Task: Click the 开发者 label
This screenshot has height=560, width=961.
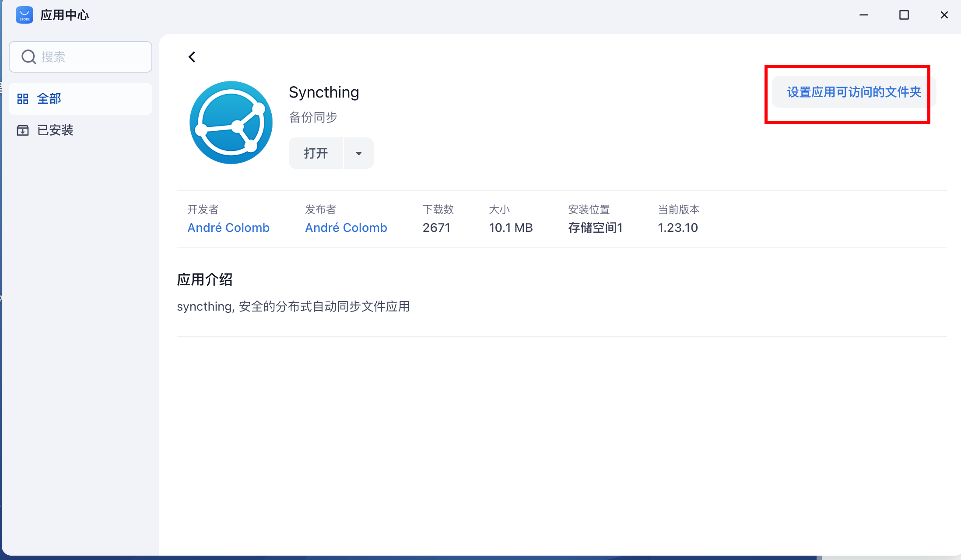Action: coord(203,210)
